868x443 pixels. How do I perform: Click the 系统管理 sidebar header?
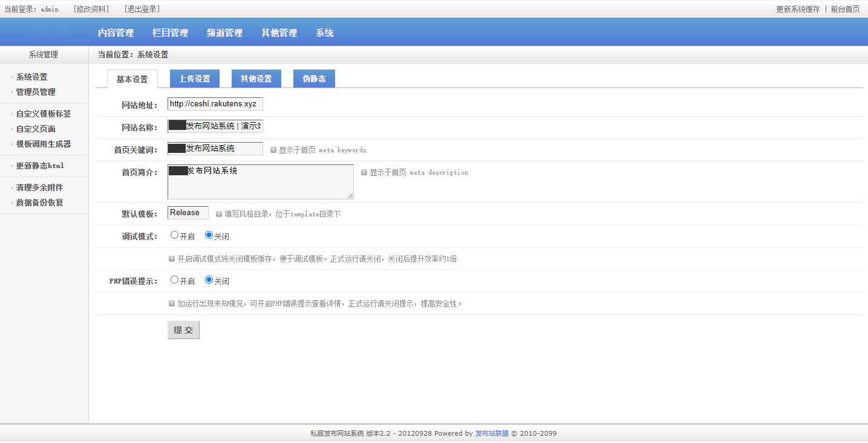[x=44, y=54]
